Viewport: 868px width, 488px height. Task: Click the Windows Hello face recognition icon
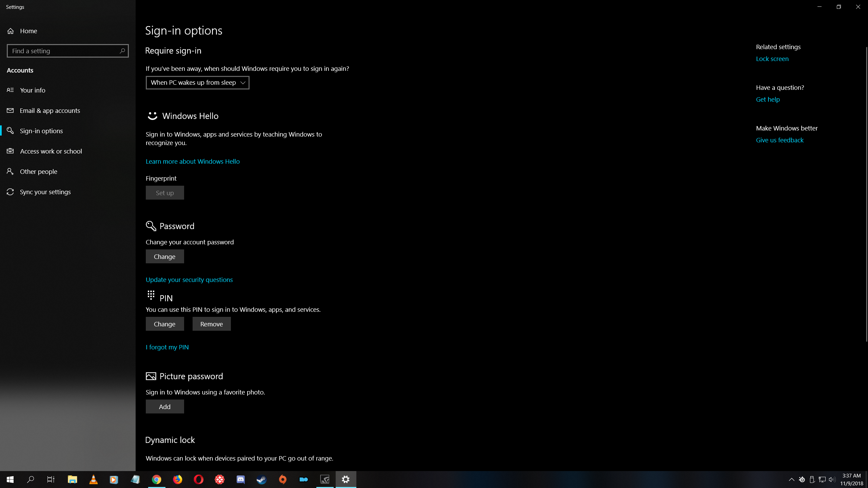pyautogui.click(x=152, y=115)
